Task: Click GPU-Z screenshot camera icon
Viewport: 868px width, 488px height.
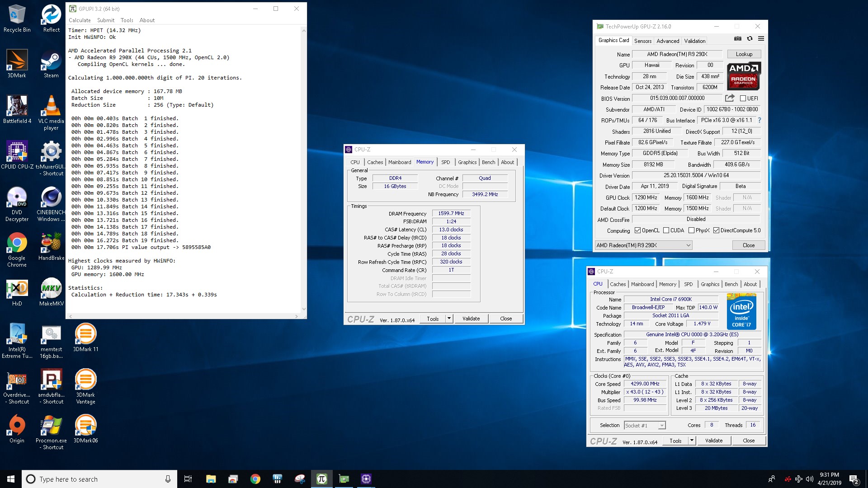Action: pyautogui.click(x=738, y=39)
